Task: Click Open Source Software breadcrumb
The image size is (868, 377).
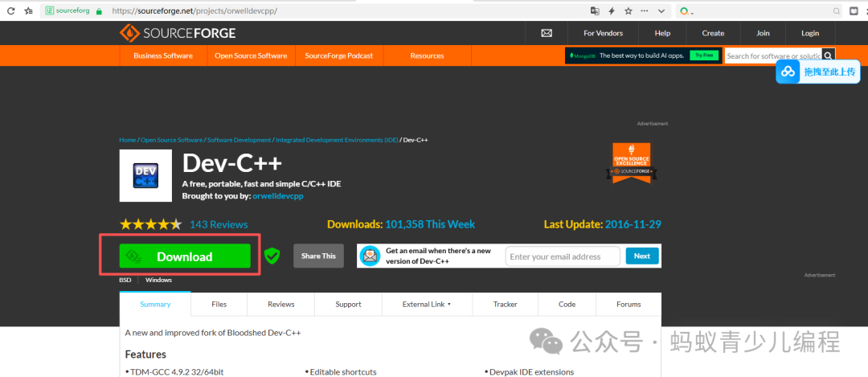Action: coord(172,140)
